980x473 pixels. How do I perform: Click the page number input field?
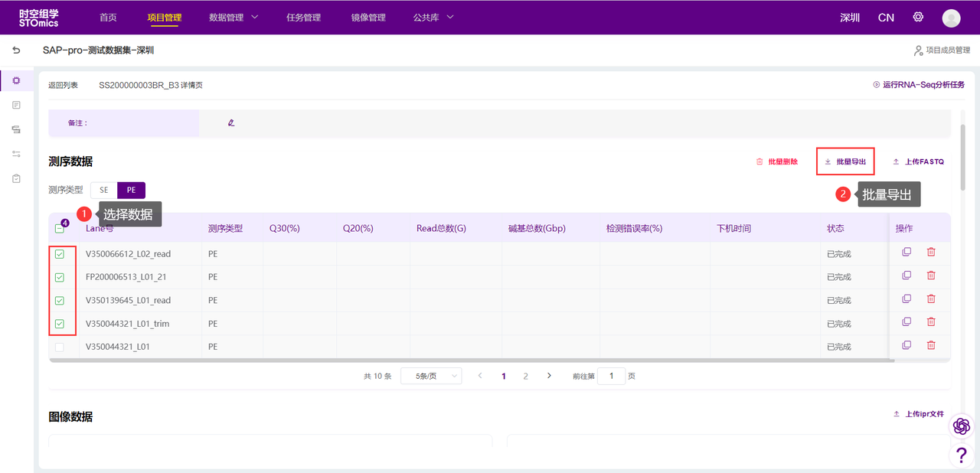[x=611, y=376]
